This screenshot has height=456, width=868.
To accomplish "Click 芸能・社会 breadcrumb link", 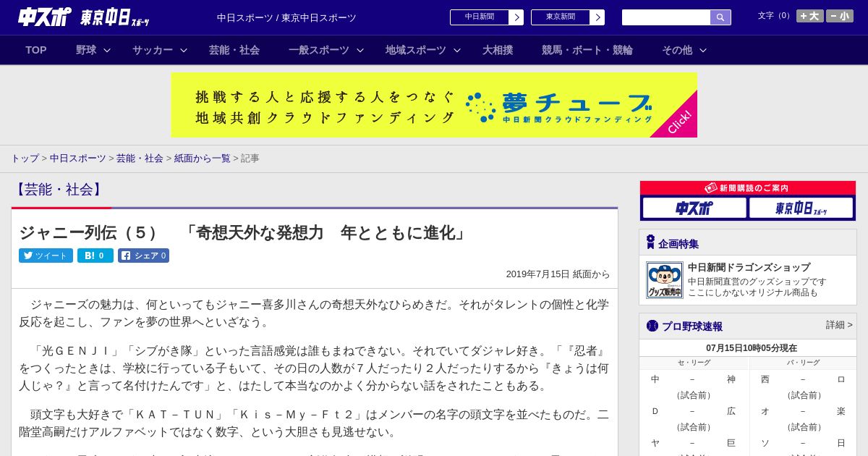I will (140, 158).
